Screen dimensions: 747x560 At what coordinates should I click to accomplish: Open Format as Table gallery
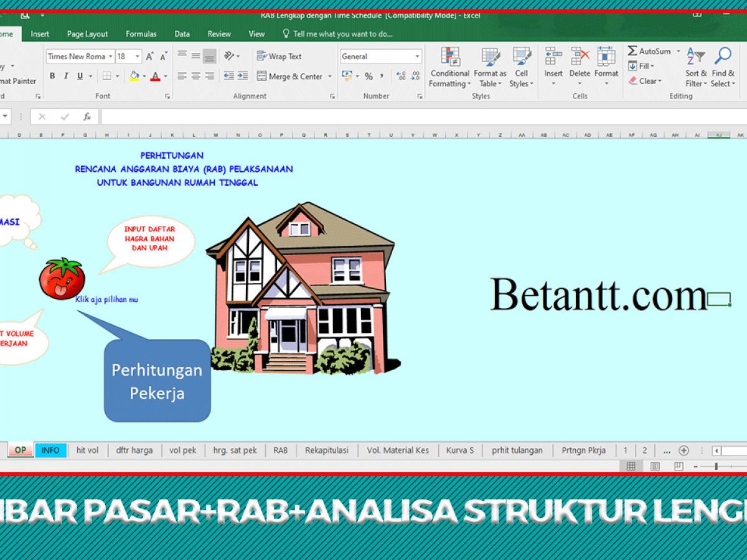(490, 67)
